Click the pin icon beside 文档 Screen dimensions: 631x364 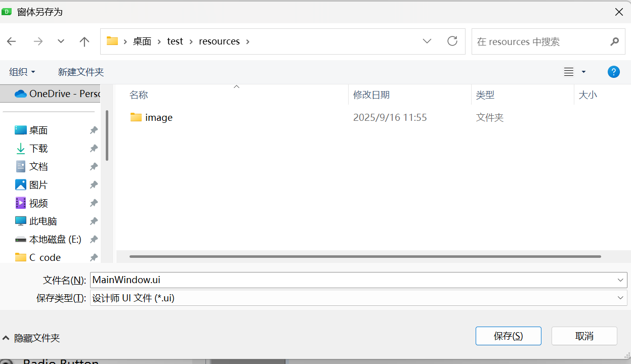click(94, 167)
